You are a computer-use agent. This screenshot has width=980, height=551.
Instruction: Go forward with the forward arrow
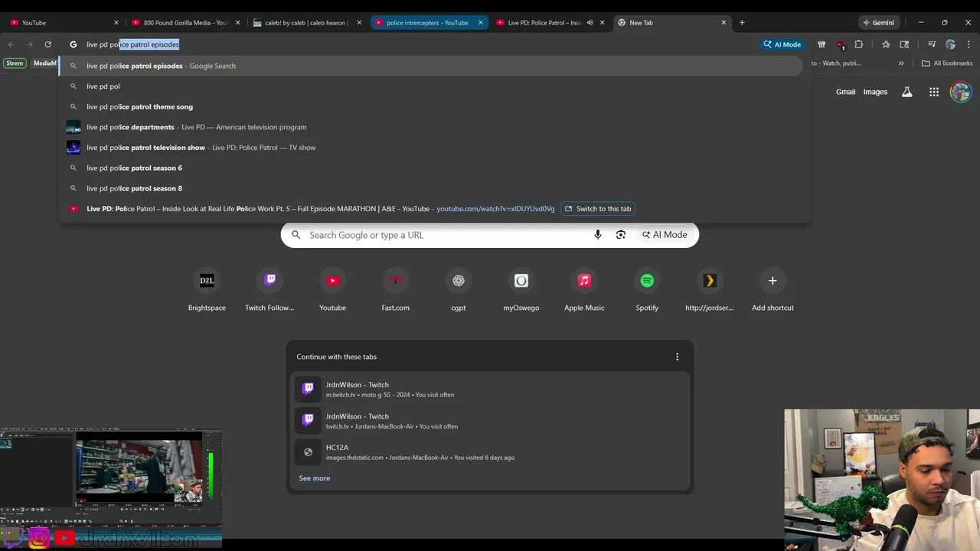coord(29,44)
